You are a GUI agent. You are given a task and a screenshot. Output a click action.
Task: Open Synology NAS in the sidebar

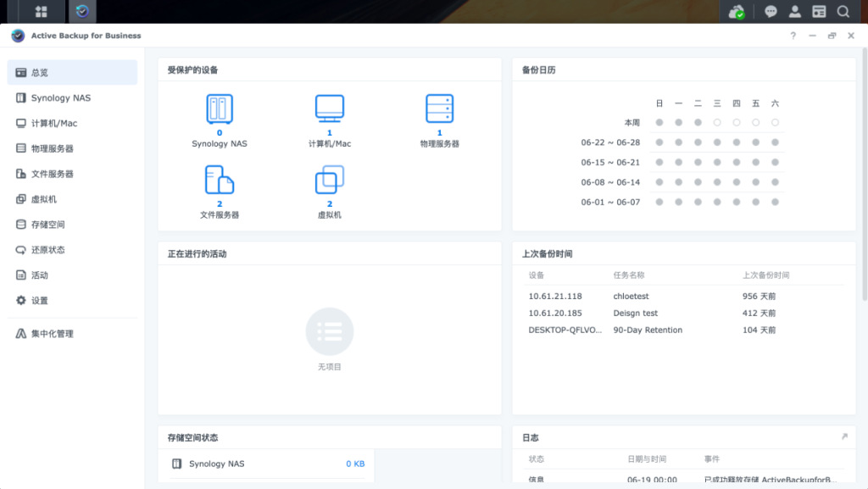[x=73, y=98]
